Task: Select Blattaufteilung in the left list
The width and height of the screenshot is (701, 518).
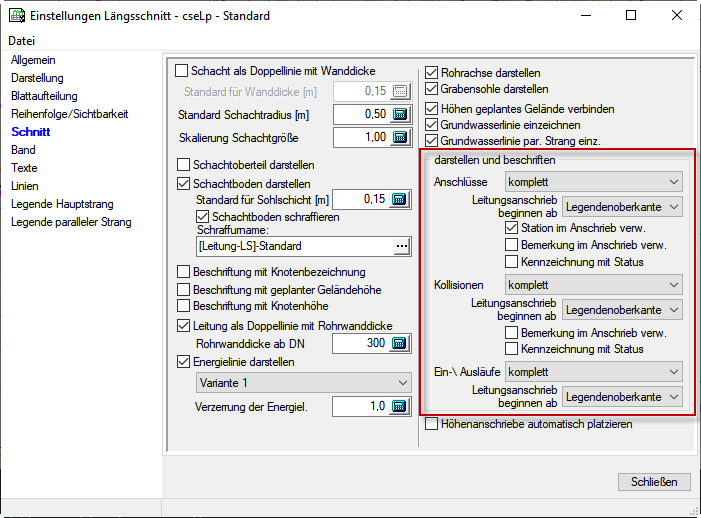Action: [x=44, y=96]
